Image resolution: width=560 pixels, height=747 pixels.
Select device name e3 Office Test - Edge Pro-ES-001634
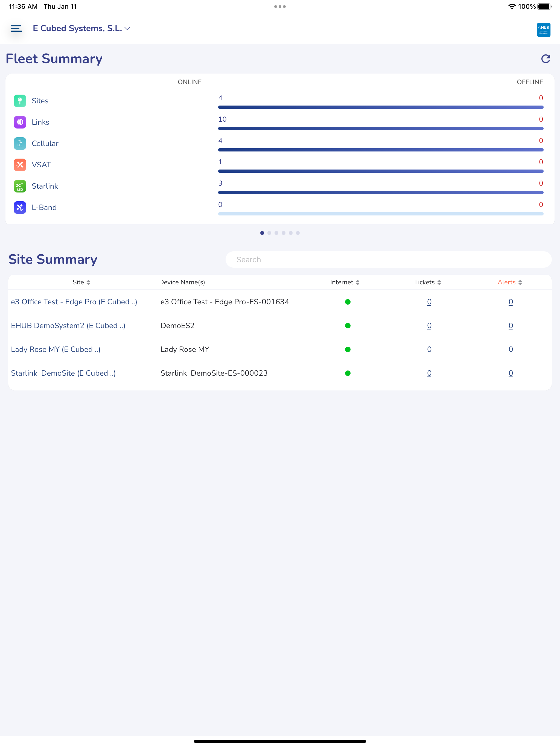click(x=224, y=302)
